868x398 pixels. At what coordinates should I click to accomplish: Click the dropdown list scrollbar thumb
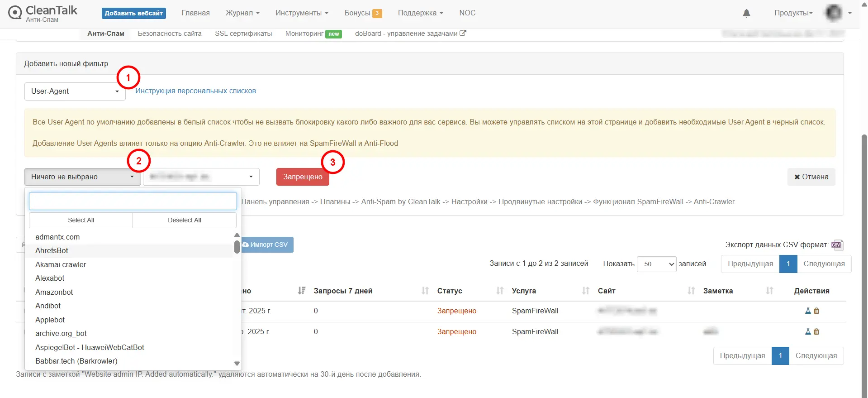(x=237, y=247)
